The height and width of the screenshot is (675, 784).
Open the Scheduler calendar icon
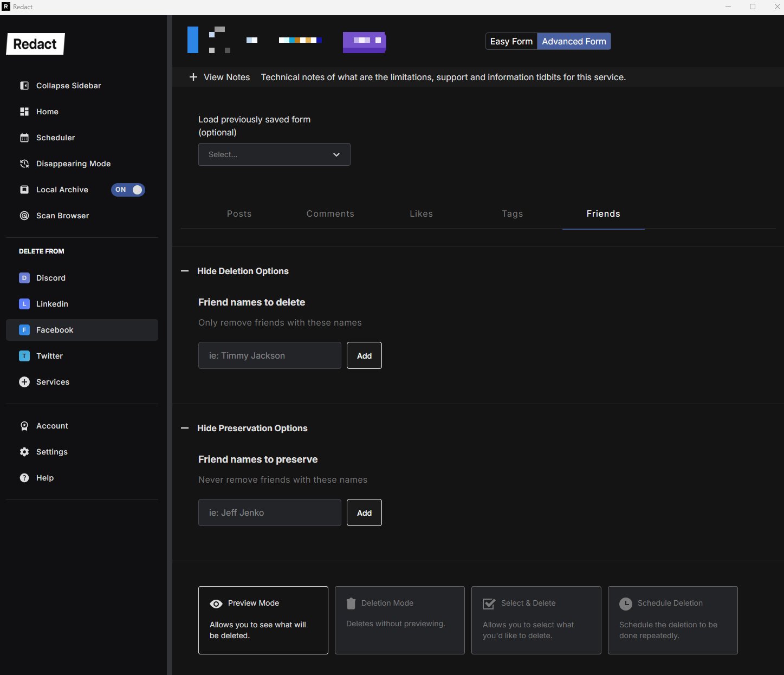[24, 138]
